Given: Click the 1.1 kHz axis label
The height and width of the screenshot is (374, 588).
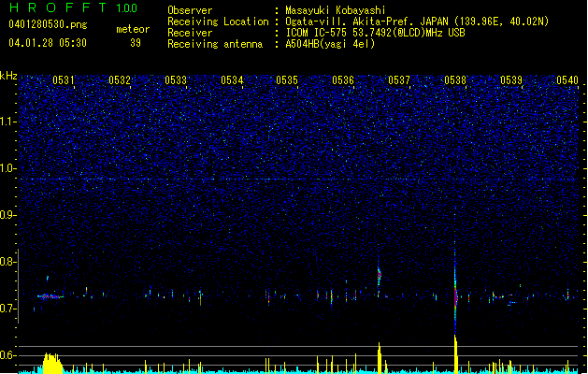Looking at the screenshot, I should coord(8,122).
